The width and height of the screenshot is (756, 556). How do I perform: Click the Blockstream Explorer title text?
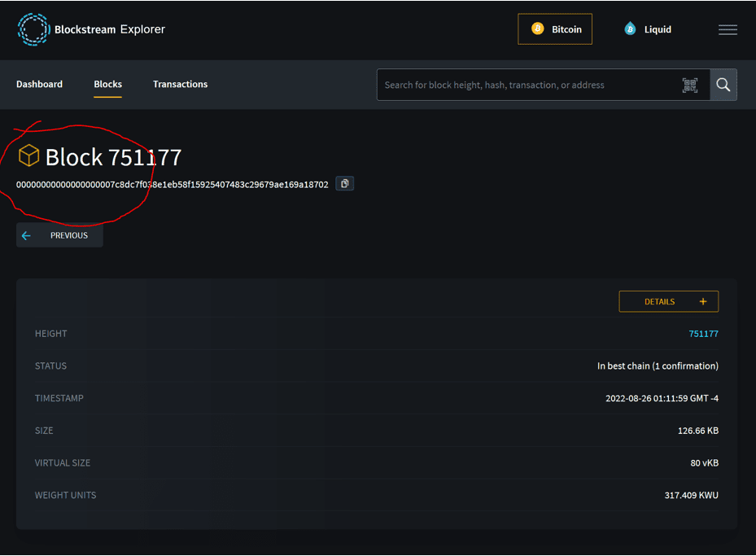coord(110,29)
